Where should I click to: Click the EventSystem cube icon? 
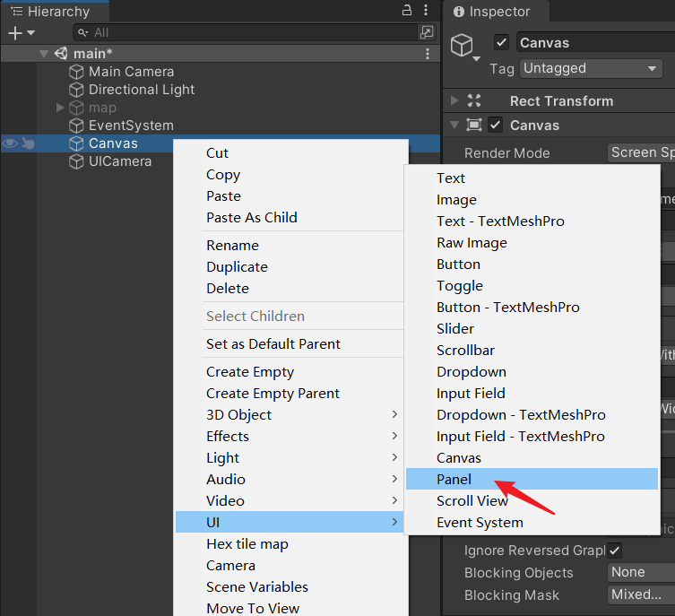(76, 126)
